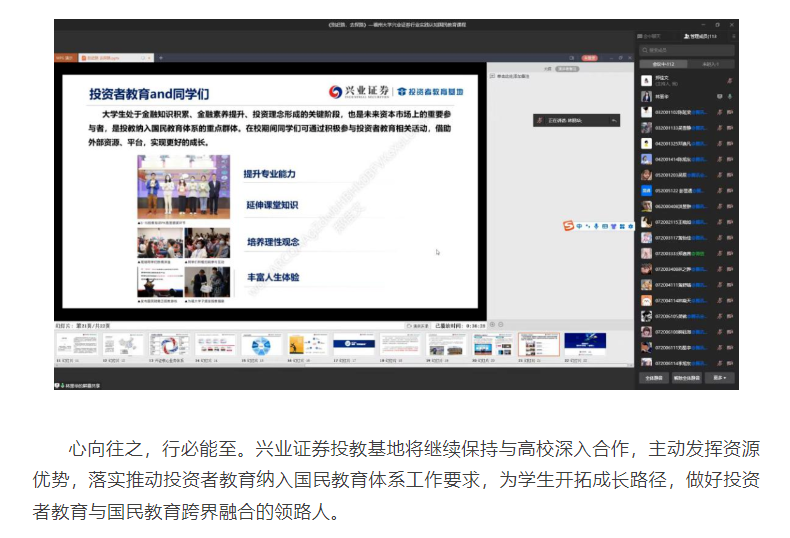790x538 pixels.
Task: Click the search magnifier icon in member panel
Action: tap(646, 49)
